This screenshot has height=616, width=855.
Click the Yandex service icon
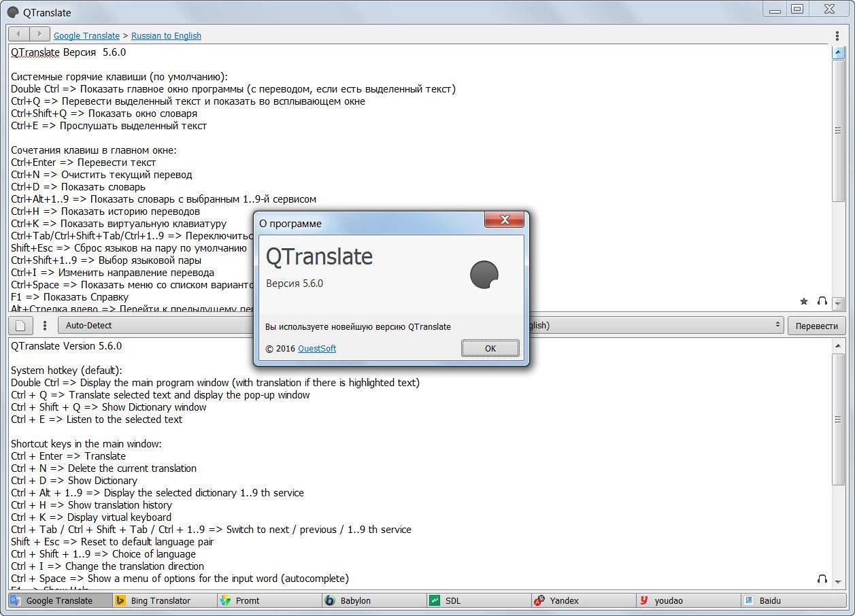pyautogui.click(x=539, y=600)
